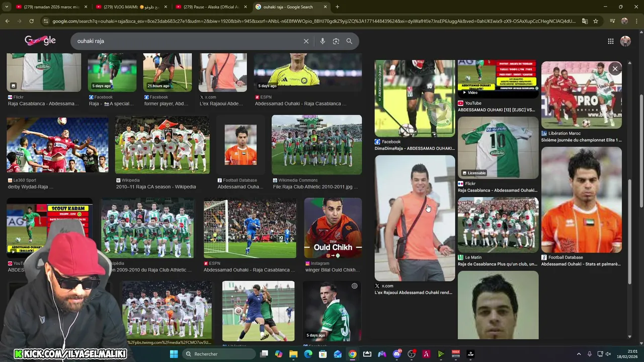Open File Explorer from taskbar
Image resolution: width=644 pixels, height=362 pixels.
click(x=293, y=354)
